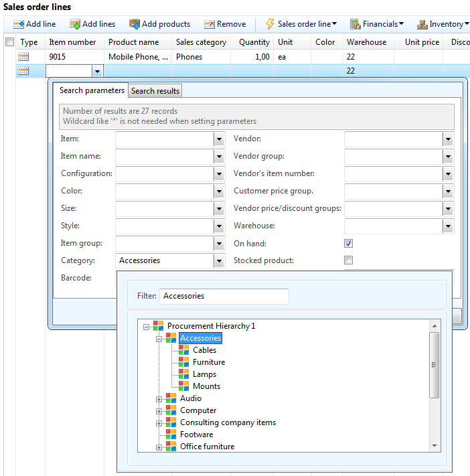Screen dimensions: 470x476
Task: Click the Add lines toolbar icon
Action: point(75,24)
